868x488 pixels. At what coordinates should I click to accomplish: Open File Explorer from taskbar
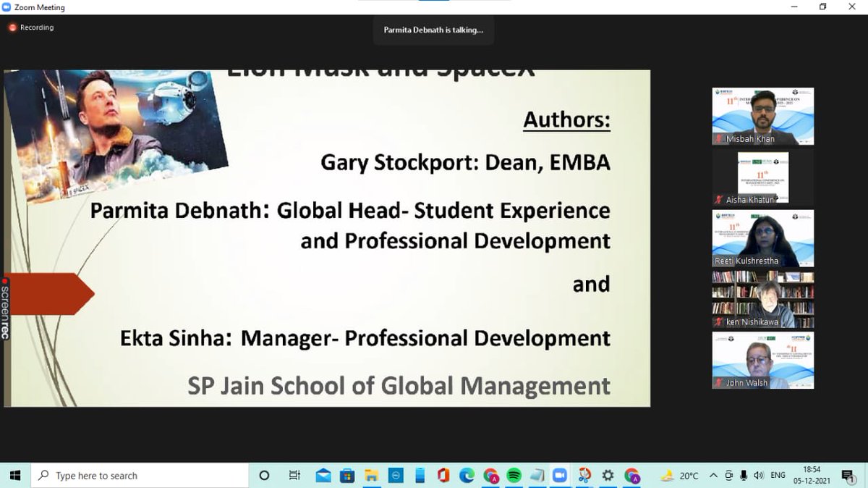[x=371, y=476]
